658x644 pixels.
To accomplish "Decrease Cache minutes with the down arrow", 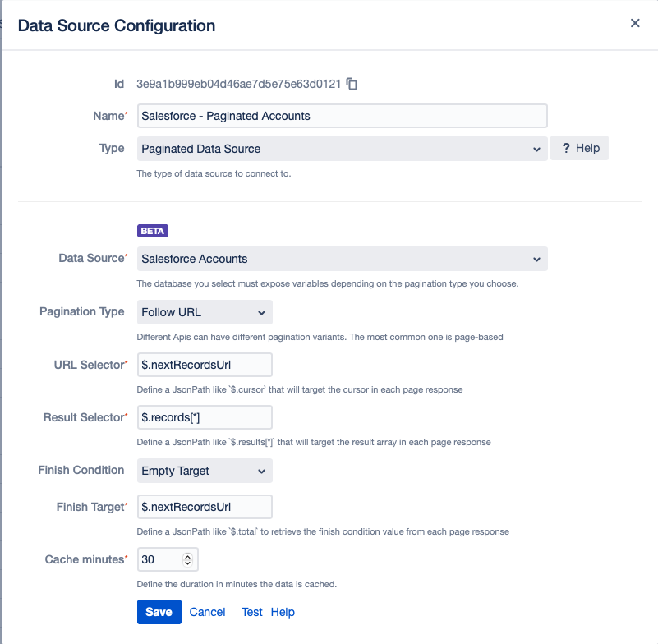I will (x=188, y=563).
